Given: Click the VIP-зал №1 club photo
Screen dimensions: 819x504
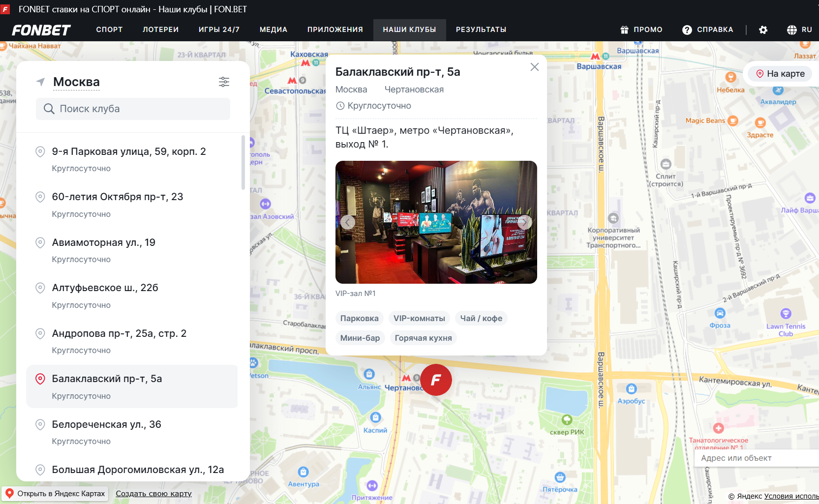Looking at the screenshot, I should tap(436, 222).
